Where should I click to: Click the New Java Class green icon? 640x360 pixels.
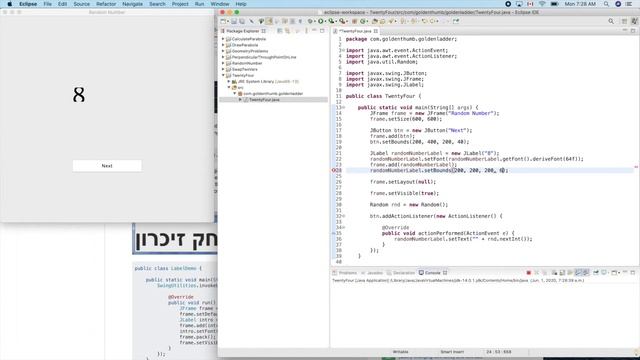[362, 21]
